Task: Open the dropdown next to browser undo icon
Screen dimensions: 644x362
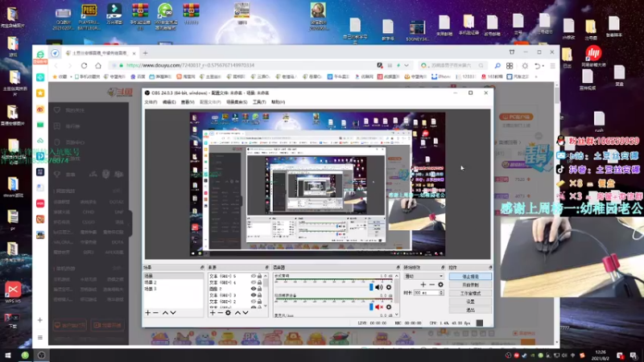Action: tap(543, 66)
